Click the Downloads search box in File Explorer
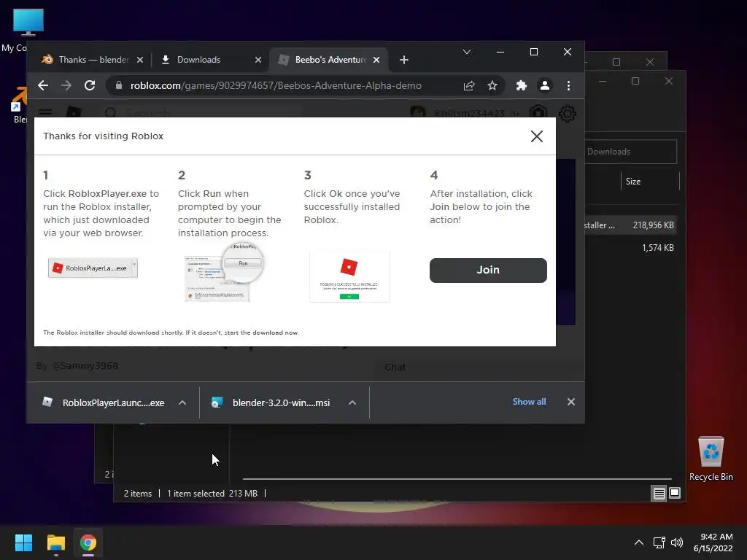Viewport: 747px width, 560px height. (630, 152)
